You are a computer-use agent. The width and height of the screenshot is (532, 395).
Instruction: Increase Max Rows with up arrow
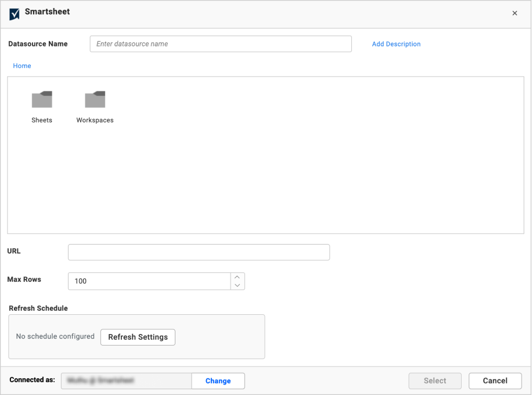[238, 277]
